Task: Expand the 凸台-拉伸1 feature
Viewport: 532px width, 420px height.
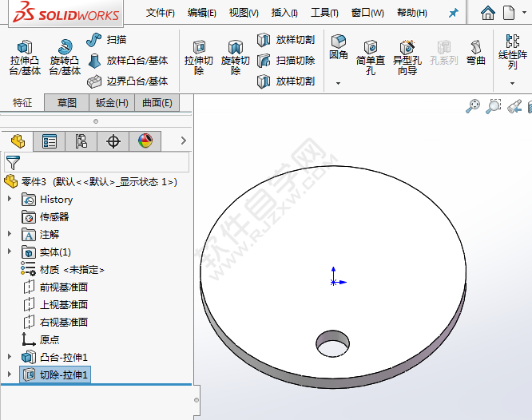Action: (10, 357)
